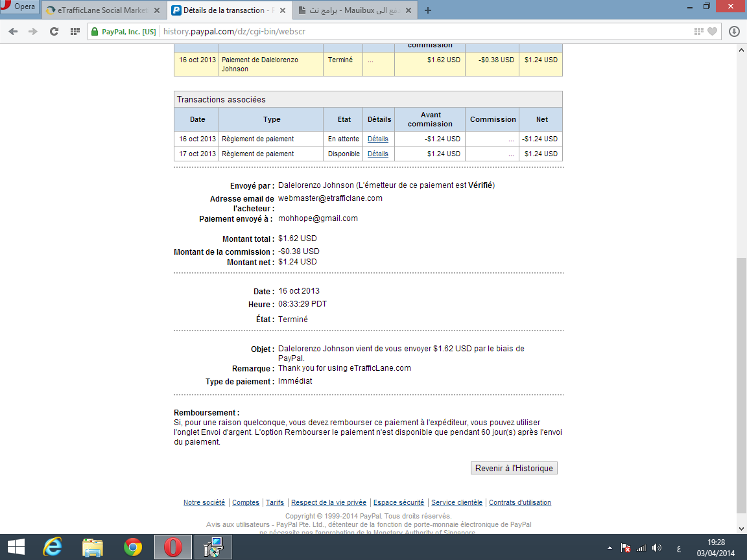
Task: Click the page scrollbar up arrow
Action: (x=741, y=49)
